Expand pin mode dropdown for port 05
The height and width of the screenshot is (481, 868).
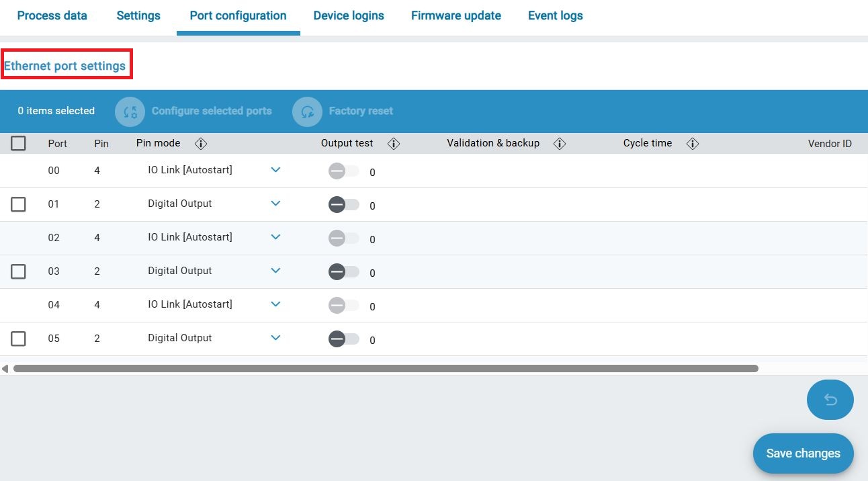click(x=275, y=338)
